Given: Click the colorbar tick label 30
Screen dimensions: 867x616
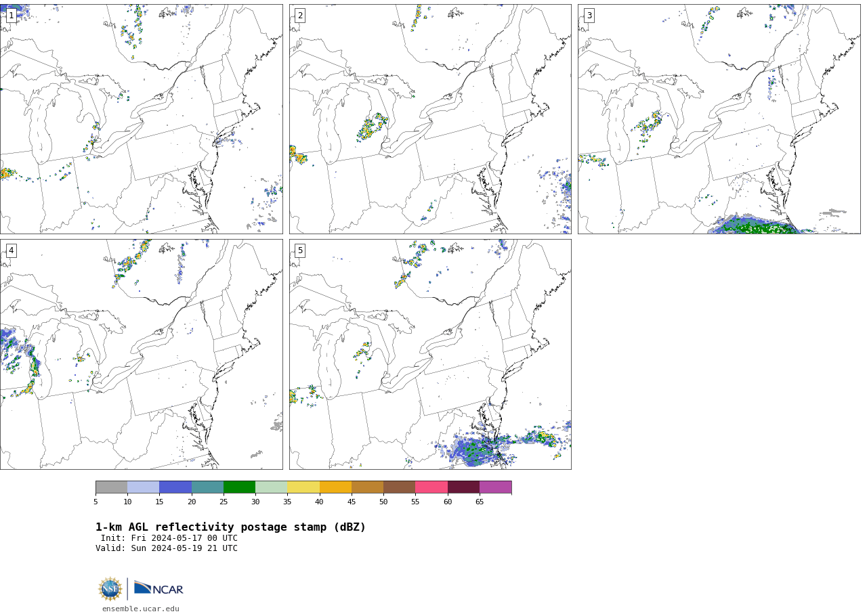Looking at the screenshot, I should [x=255, y=502].
